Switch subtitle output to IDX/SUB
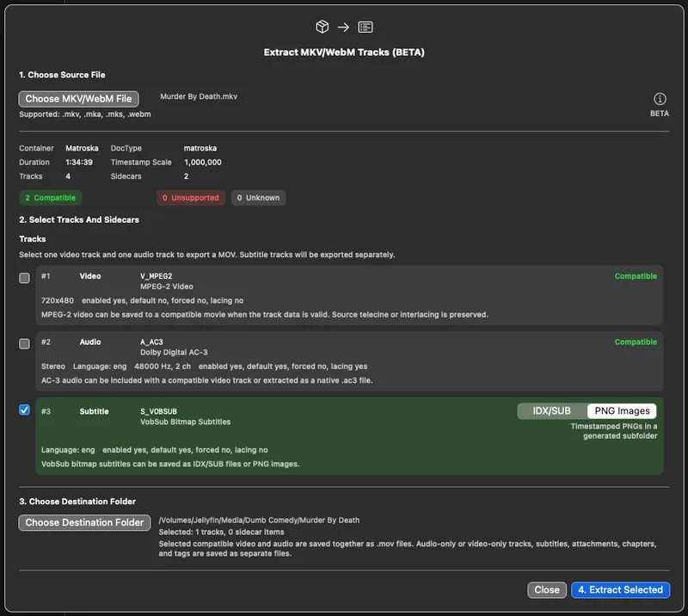Image resolution: width=688 pixels, height=616 pixels. 552,411
